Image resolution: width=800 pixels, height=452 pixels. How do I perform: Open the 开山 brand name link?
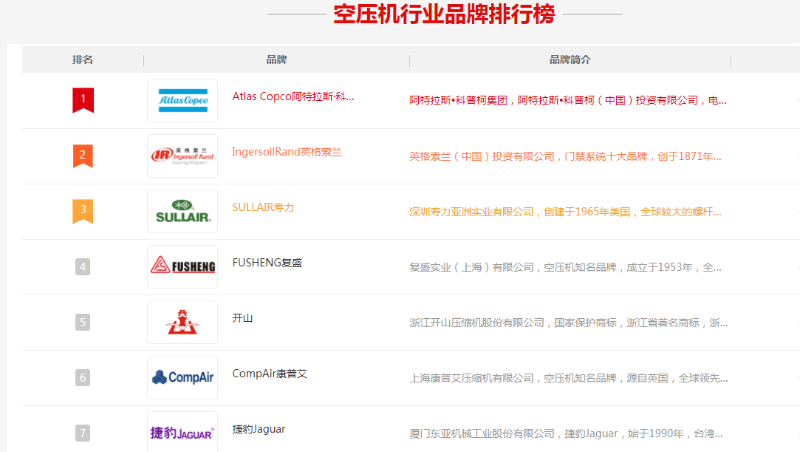coord(242,318)
